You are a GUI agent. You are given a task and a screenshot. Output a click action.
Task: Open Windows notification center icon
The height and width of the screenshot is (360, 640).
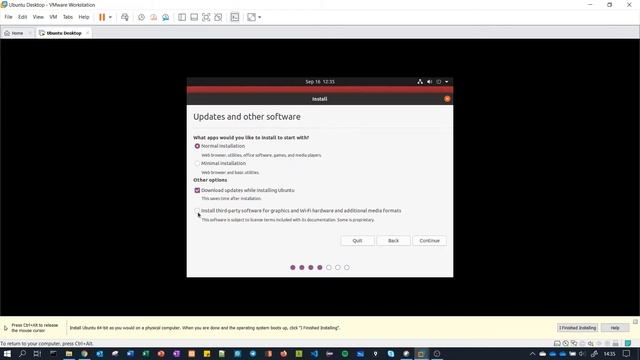tap(627, 354)
